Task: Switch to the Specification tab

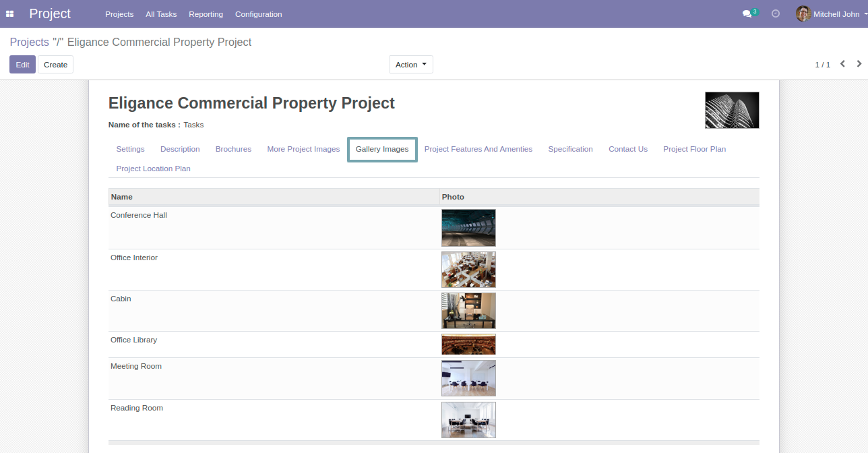Action: [x=570, y=149]
